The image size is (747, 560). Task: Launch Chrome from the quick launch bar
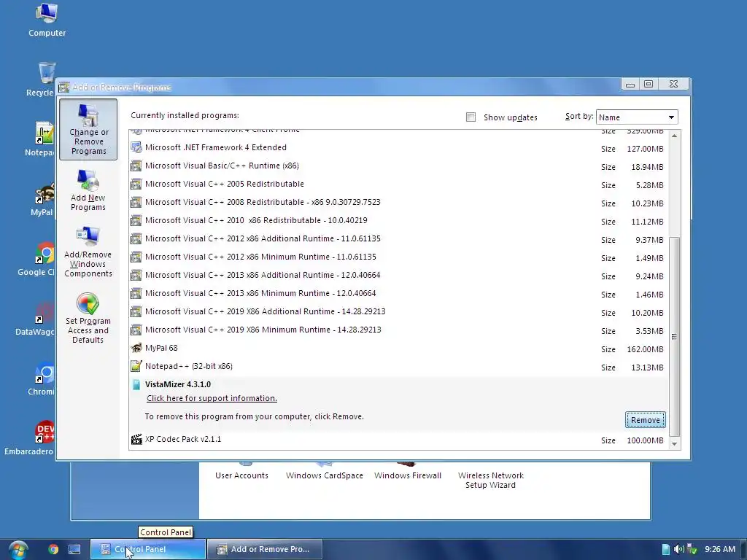(x=53, y=549)
